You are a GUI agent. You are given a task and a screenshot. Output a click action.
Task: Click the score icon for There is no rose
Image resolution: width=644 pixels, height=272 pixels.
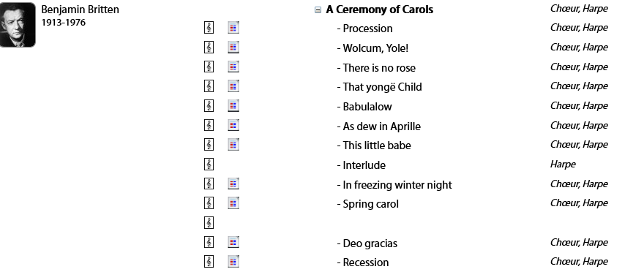pos(209,67)
